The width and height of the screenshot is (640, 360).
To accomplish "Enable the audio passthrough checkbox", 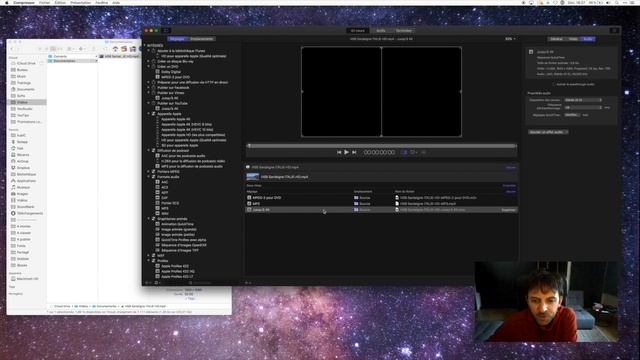I will coord(554,84).
